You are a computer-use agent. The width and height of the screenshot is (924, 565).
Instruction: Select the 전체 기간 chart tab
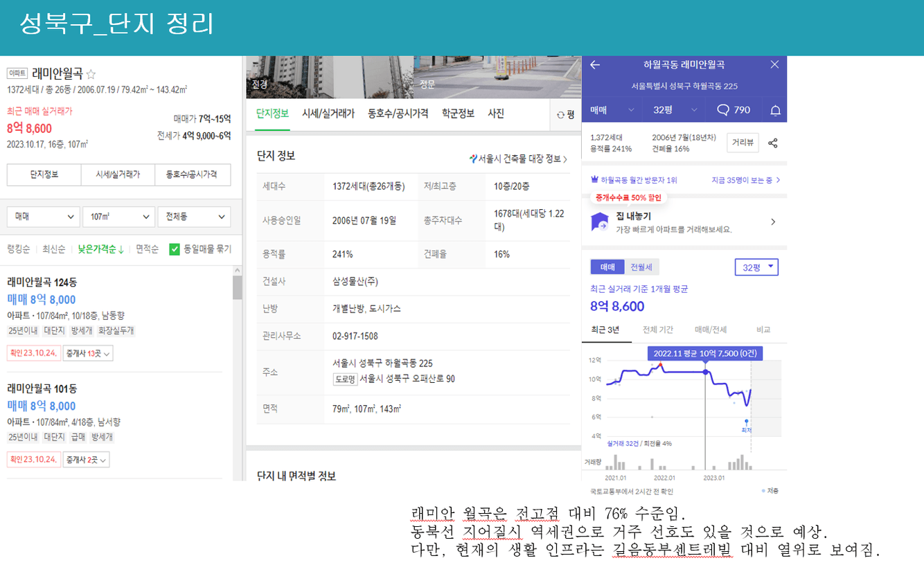click(657, 330)
